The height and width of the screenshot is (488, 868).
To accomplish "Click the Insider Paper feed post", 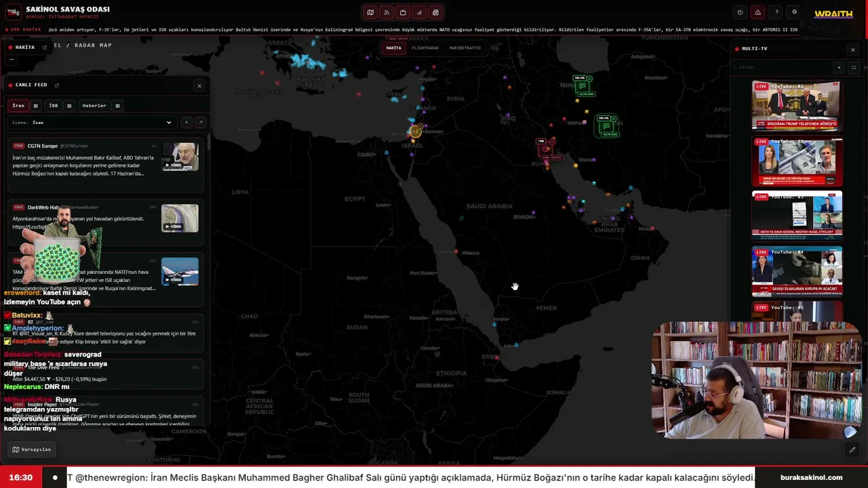I will coord(105,411).
